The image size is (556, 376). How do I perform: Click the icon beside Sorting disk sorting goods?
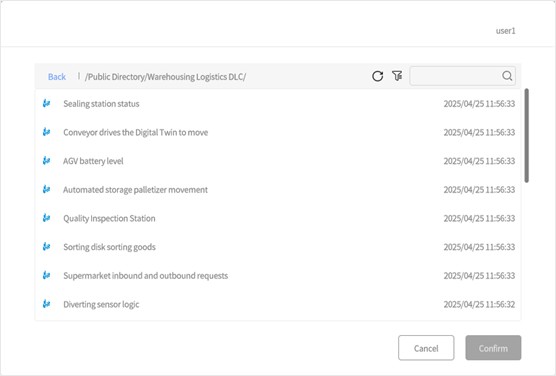46,247
